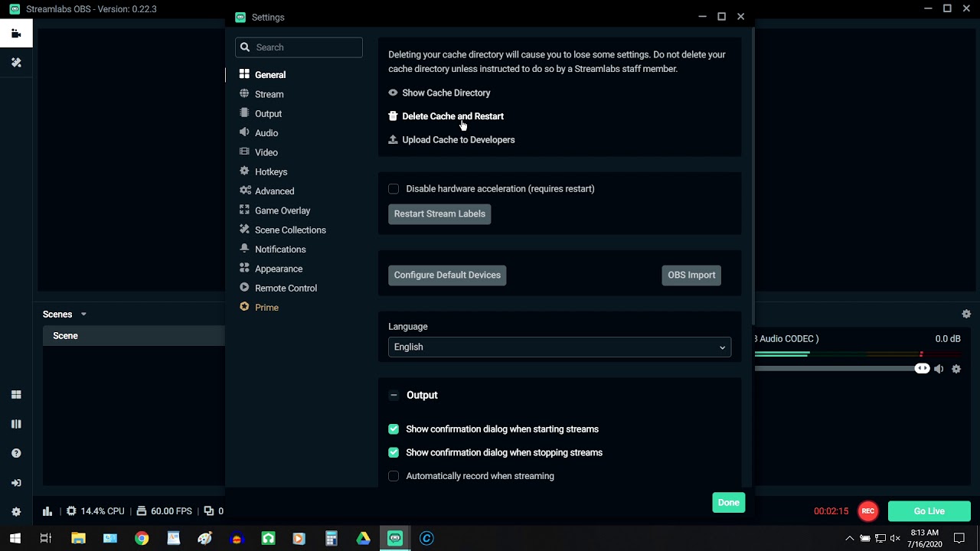Click the green Go Live button
Screen dimensions: 980x551
pos(929,511)
